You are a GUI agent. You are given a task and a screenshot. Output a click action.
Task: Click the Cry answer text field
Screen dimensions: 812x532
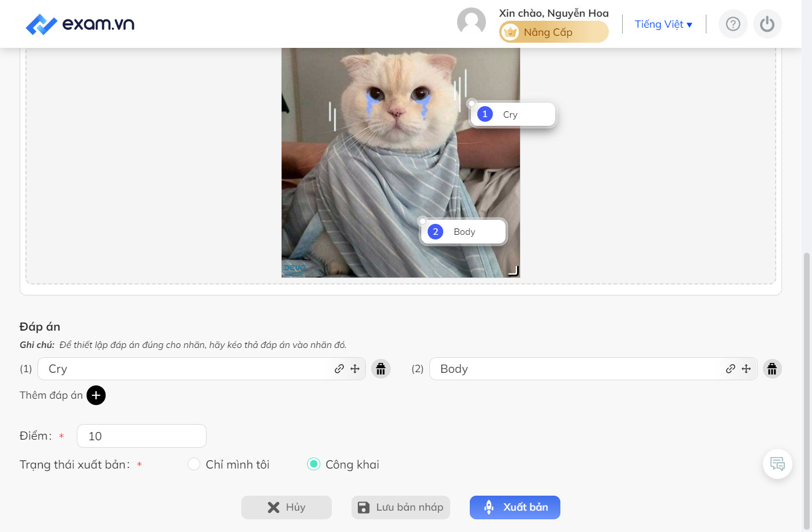(201, 369)
